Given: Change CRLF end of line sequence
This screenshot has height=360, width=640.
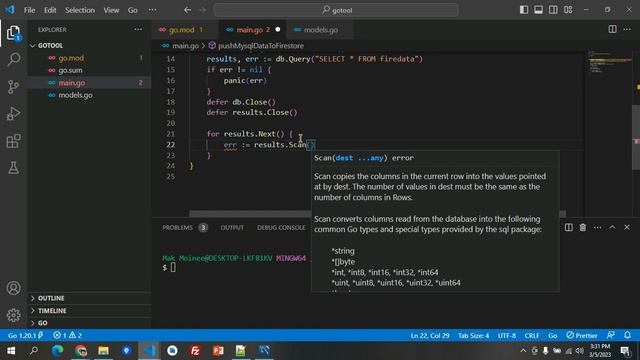Looking at the screenshot, I should coord(532,335).
